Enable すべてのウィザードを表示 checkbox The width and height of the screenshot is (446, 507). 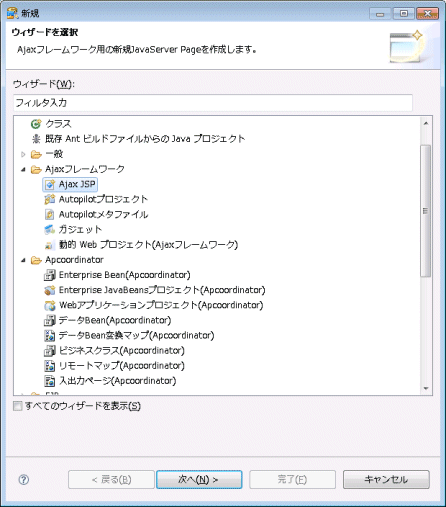[17, 406]
